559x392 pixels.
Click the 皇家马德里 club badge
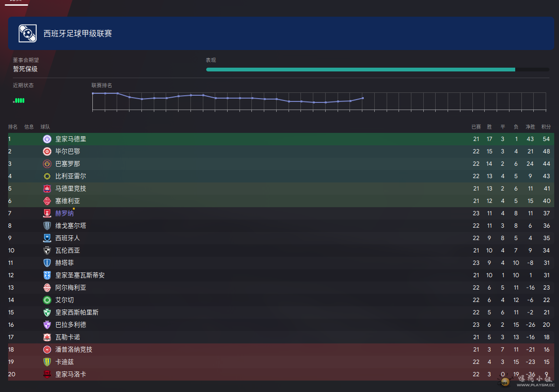click(x=47, y=139)
